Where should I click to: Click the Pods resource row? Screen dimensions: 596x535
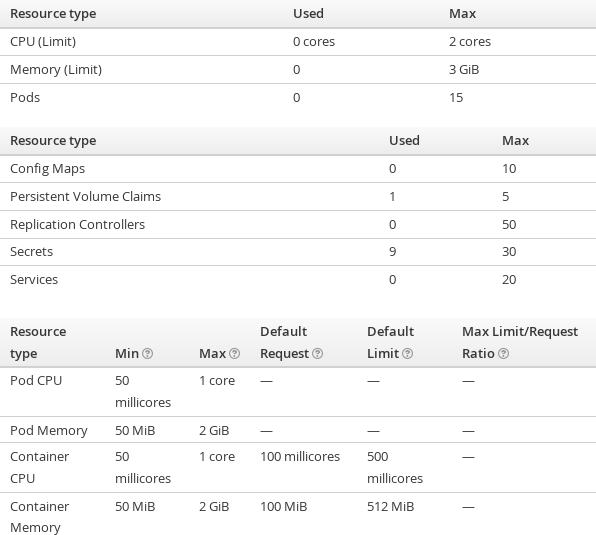298,98
